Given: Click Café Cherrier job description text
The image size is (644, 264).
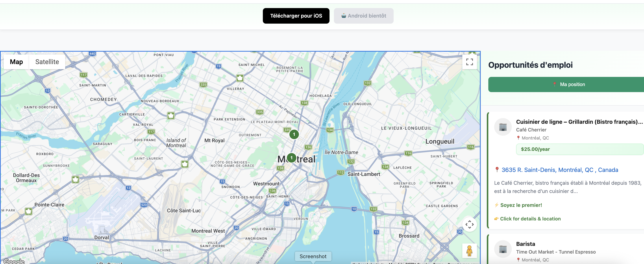Looking at the screenshot, I should click(x=567, y=187).
